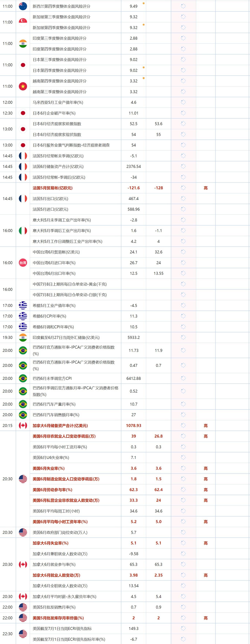Click the US flag beside 美国5月批发销售月率
This screenshot has width=250, height=644.
[x=23, y=607]
